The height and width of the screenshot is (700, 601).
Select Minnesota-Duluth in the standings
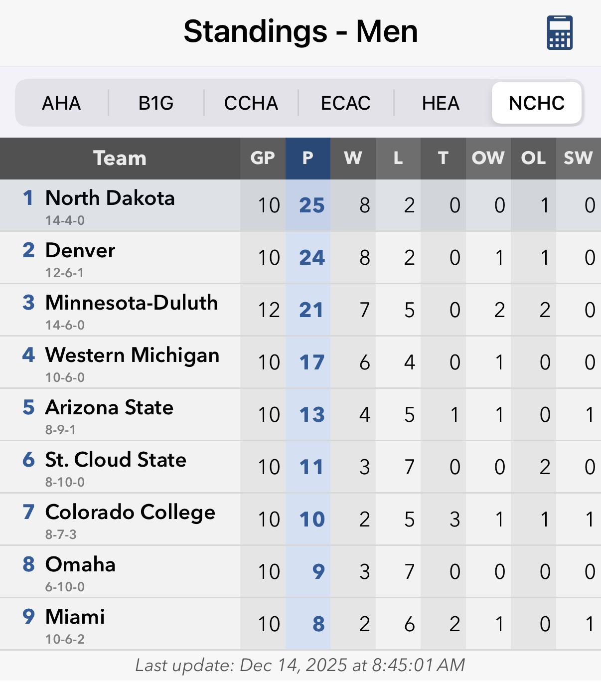pyautogui.click(x=132, y=303)
